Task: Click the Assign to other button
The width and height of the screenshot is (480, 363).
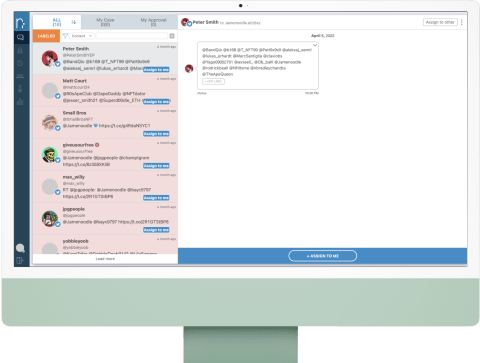Action: coord(440,22)
